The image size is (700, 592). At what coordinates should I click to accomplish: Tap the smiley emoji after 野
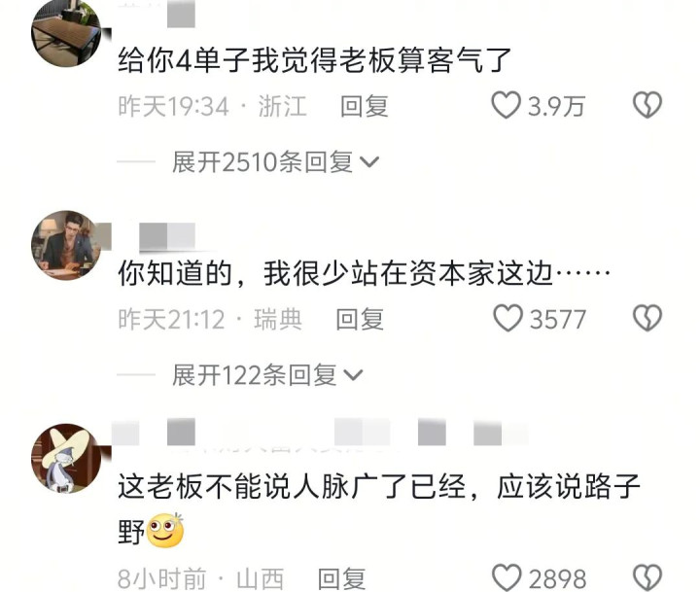pos(165,531)
